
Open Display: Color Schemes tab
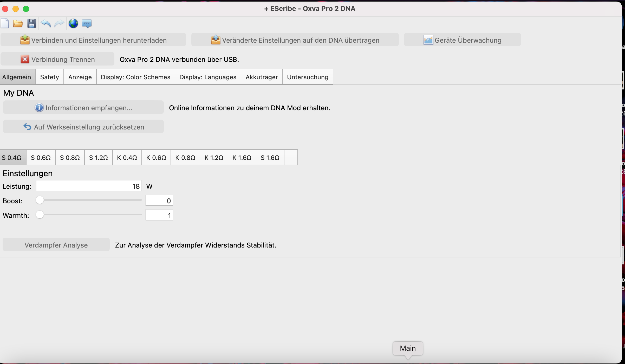[x=135, y=77]
